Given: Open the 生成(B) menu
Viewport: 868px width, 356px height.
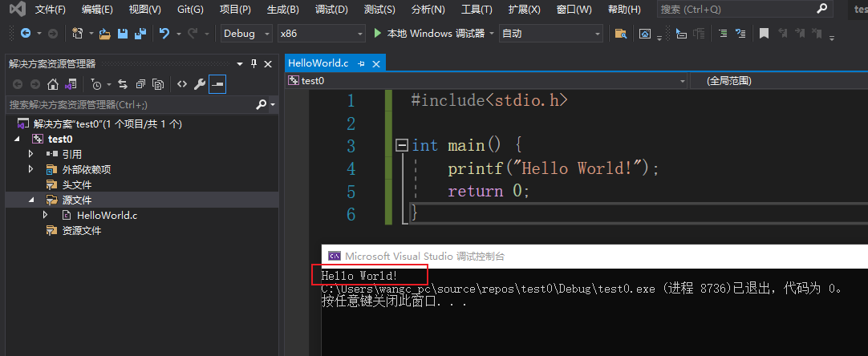Looking at the screenshot, I should tap(283, 10).
